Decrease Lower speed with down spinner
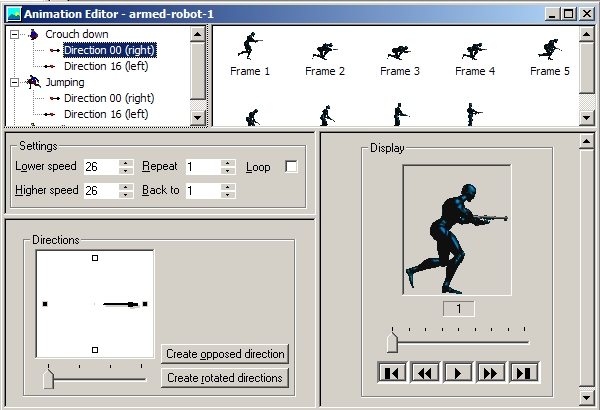 pyautogui.click(x=126, y=171)
